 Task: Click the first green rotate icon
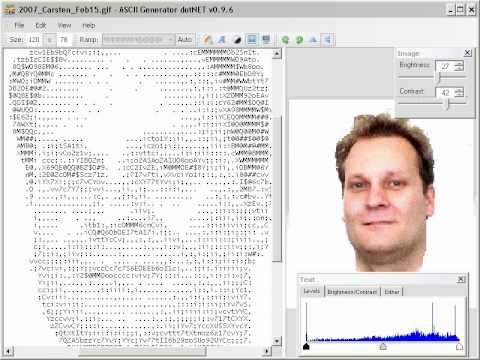[x=285, y=40]
